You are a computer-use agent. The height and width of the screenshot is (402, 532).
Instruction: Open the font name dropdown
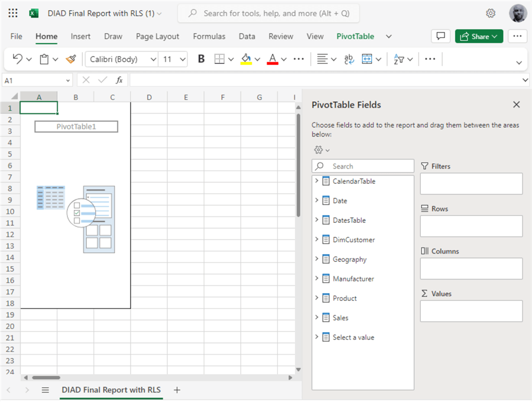(x=153, y=59)
